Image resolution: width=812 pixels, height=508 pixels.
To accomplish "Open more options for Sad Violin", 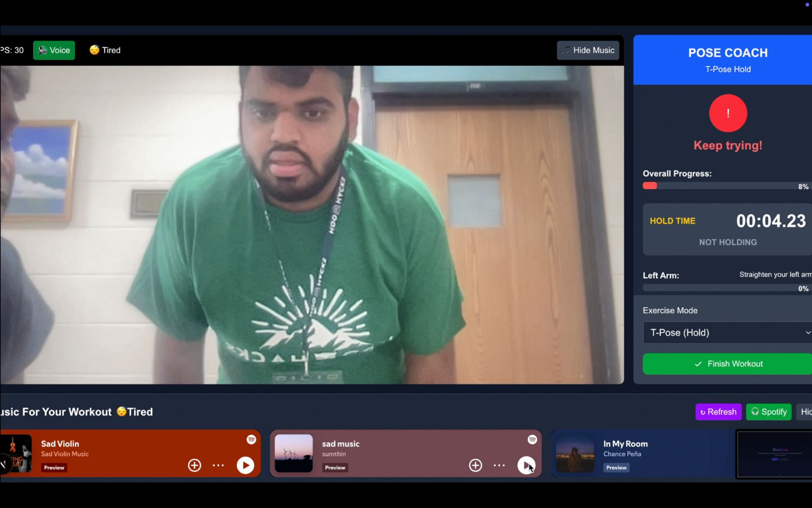I will 218,465.
